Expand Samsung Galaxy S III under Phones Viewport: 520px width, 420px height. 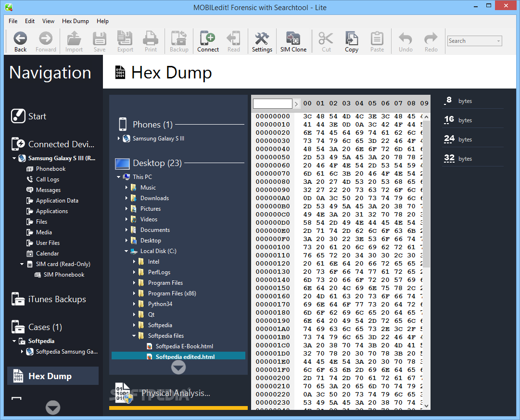pos(119,139)
